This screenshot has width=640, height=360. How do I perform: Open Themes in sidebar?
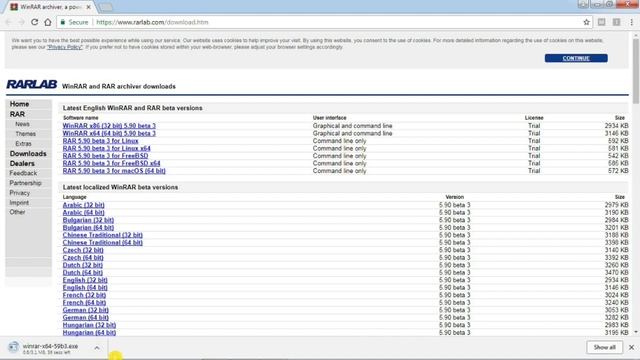[x=25, y=134]
